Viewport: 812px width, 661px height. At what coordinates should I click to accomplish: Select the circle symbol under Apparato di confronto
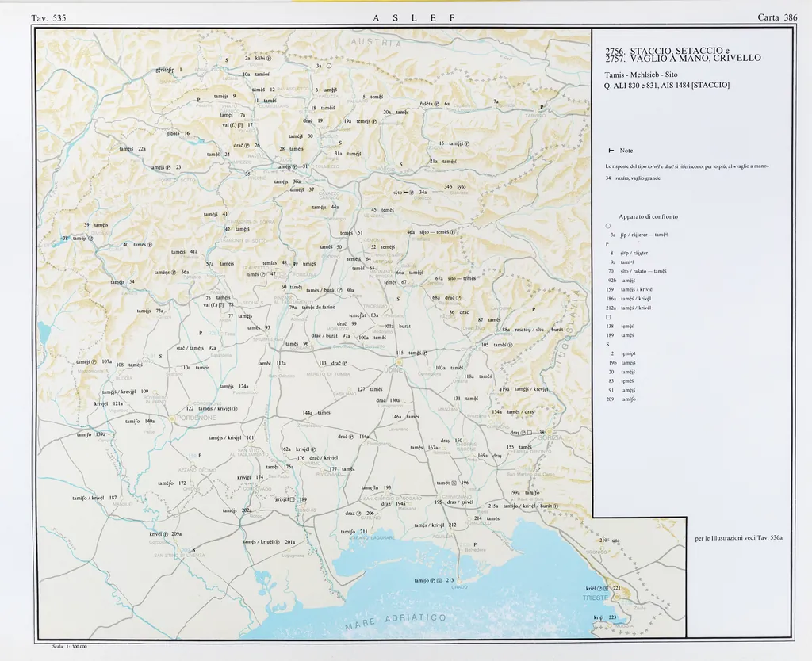pos(607,226)
